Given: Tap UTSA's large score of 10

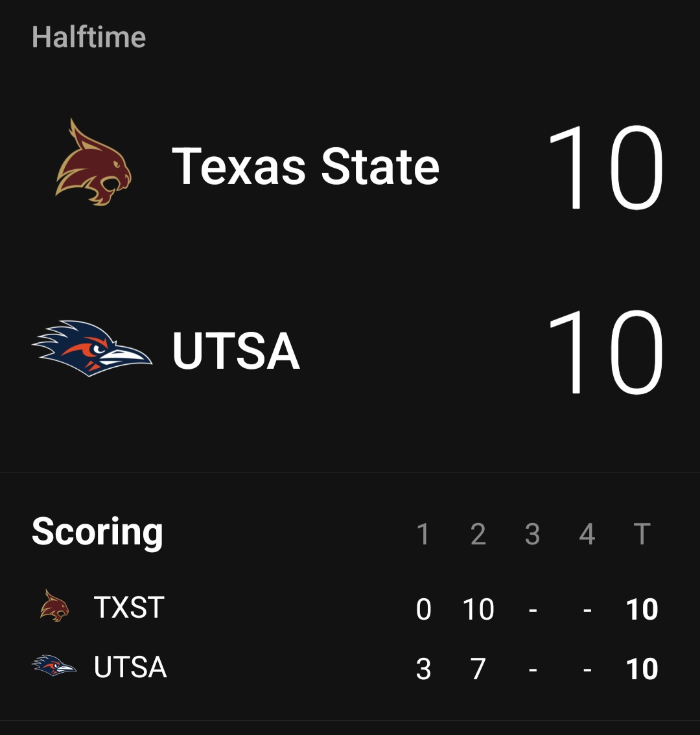Looking at the screenshot, I should [605, 352].
